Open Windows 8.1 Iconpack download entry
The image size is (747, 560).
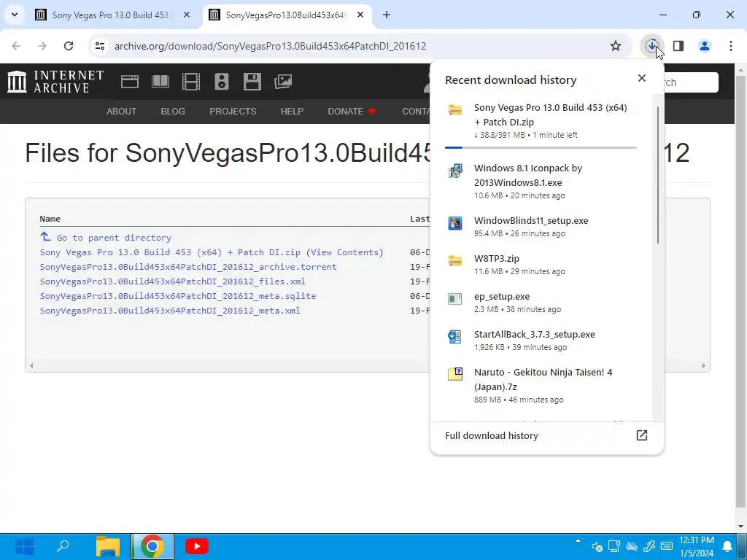click(x=541, y=181)
